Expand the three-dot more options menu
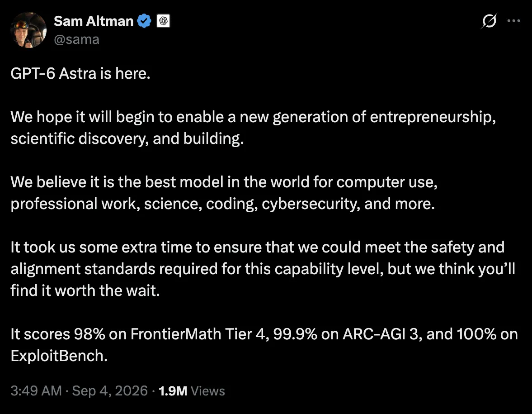The height and width of the screenshot is (414, 532). (x=513, y=21)
